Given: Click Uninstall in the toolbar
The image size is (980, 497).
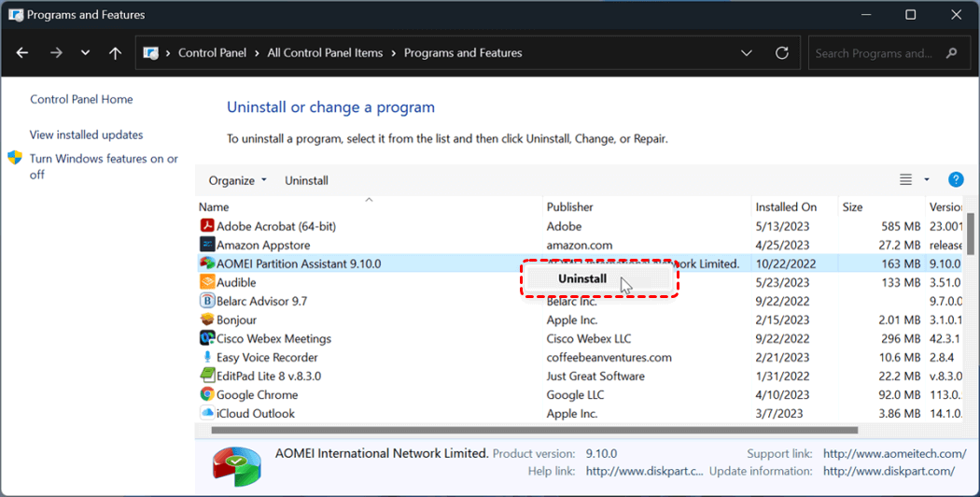Looking at the screenshot, I should coord(306,180).
